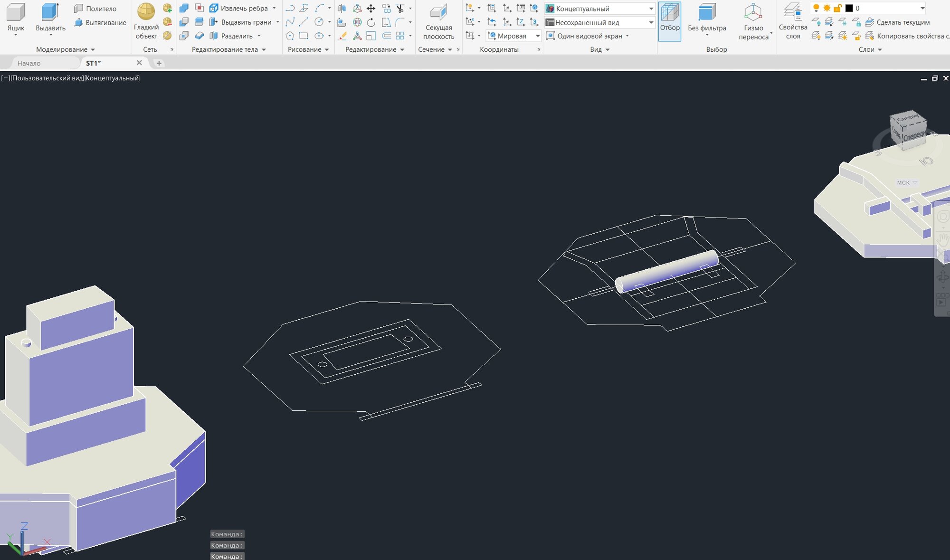Toggle layer lock padlock icon
The image size is (950, 560).
tap(838, 8)
